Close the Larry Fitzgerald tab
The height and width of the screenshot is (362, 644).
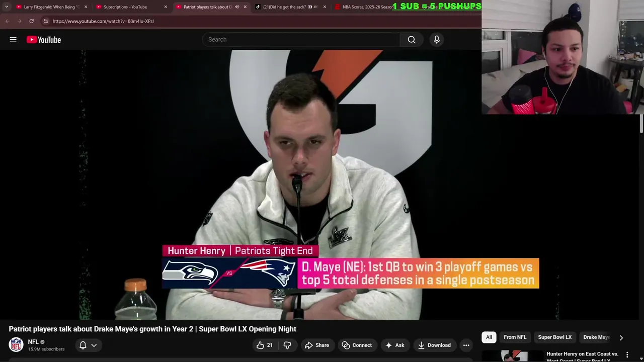pyautogui.click(x=86, y=7)
